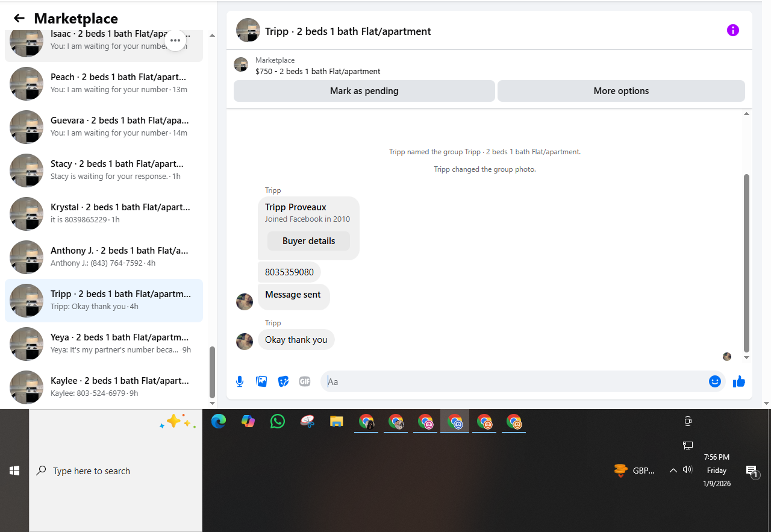The width and height of the screenshot is (771, 532).
Task: Open the emoji picker in the message box
Action: (x=715, y=381)
